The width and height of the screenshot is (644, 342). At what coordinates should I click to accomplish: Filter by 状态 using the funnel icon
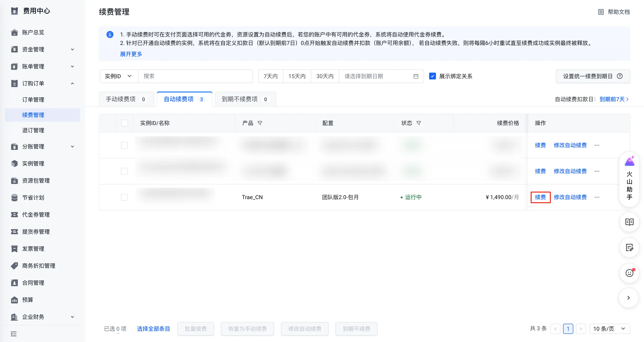pyautogui.click(x=418, y=123)
